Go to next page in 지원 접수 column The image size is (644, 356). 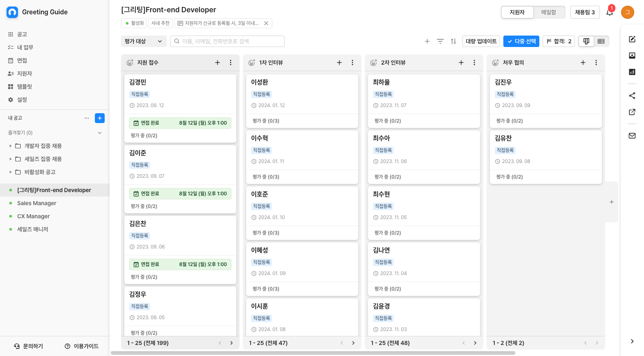231,343
